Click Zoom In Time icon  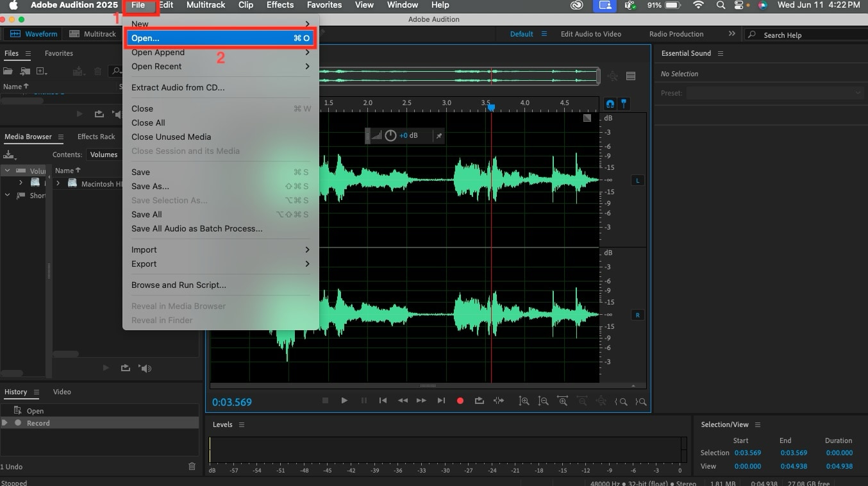[x=563, y=401]
